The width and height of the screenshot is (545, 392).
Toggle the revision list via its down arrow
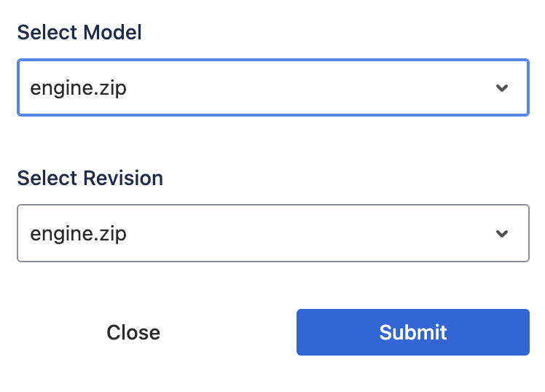501,234
